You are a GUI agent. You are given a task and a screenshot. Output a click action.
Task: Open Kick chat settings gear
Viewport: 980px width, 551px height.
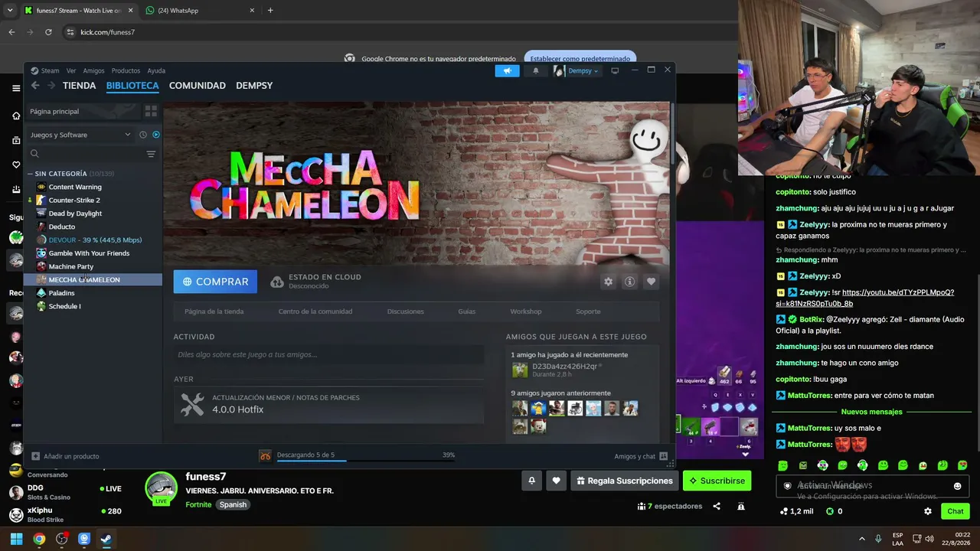click(928, 511)
